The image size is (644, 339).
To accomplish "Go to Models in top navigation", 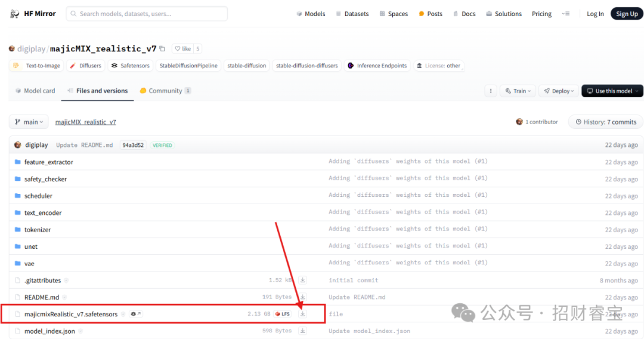I will [x=311, y=14].
